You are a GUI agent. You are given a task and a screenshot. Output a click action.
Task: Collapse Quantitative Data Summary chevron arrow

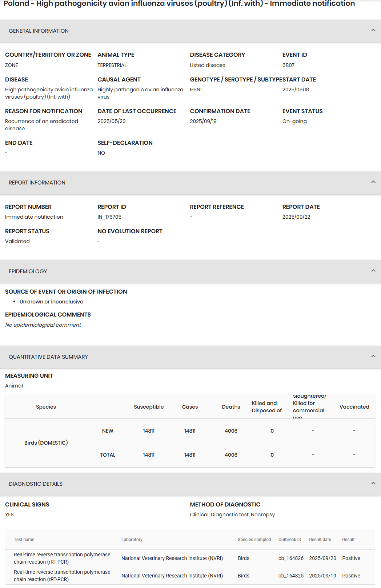pyautogui.click(x=373, y=356)
